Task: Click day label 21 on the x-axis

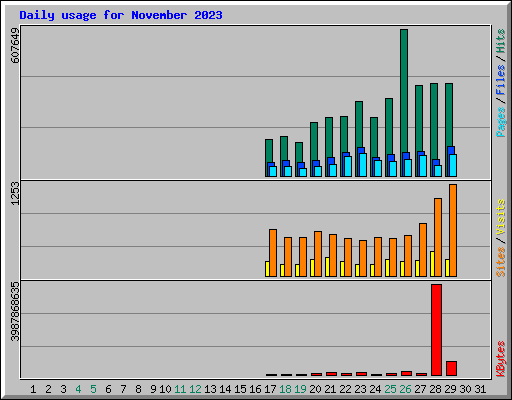Action: tap(330, 389)
